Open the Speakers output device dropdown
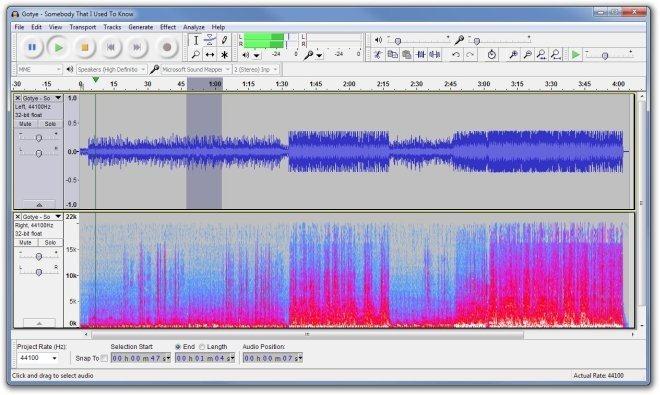660x395 pixels. point(112,69)
